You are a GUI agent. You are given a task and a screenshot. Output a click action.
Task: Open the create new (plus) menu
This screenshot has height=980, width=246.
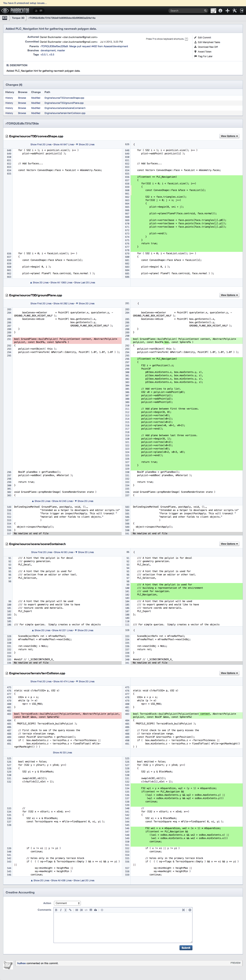tap(227, 11)
